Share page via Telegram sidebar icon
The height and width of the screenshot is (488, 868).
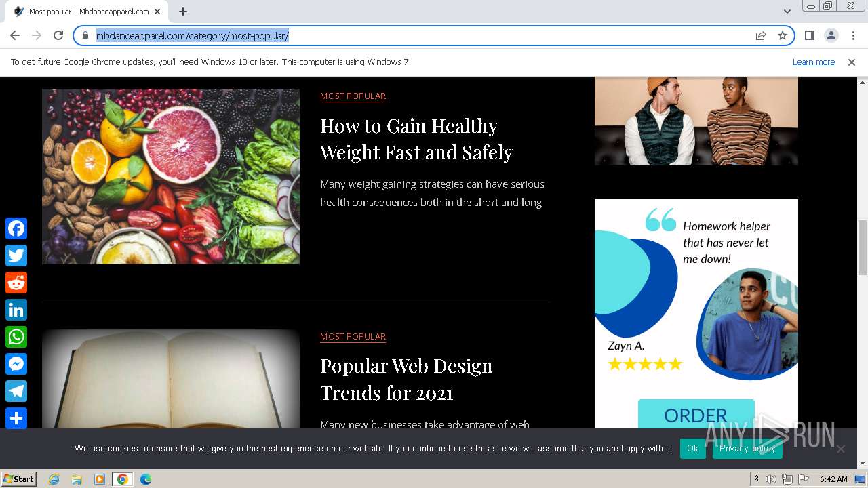click(16, 391)
